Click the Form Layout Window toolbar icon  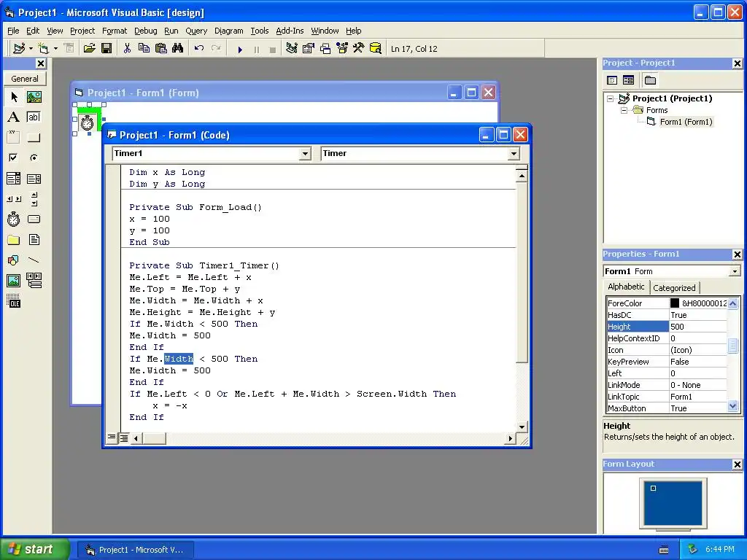click(325, 48)
